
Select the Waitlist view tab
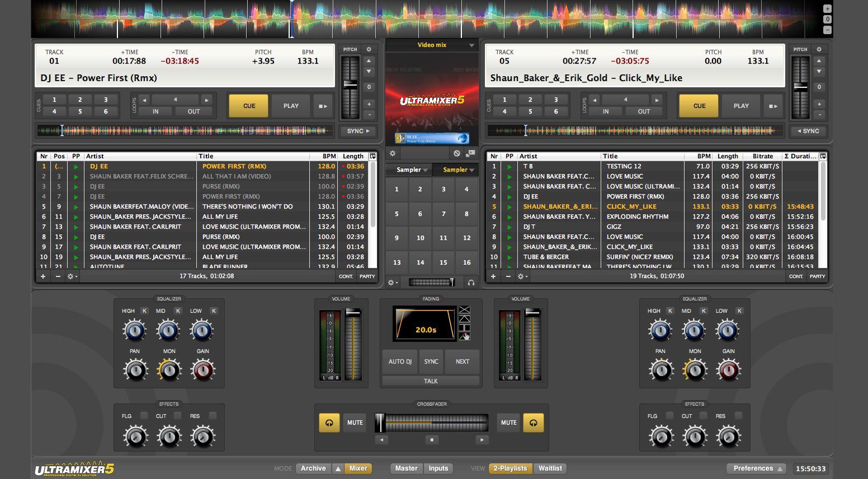pyautogui.click(x=550, y=468)
